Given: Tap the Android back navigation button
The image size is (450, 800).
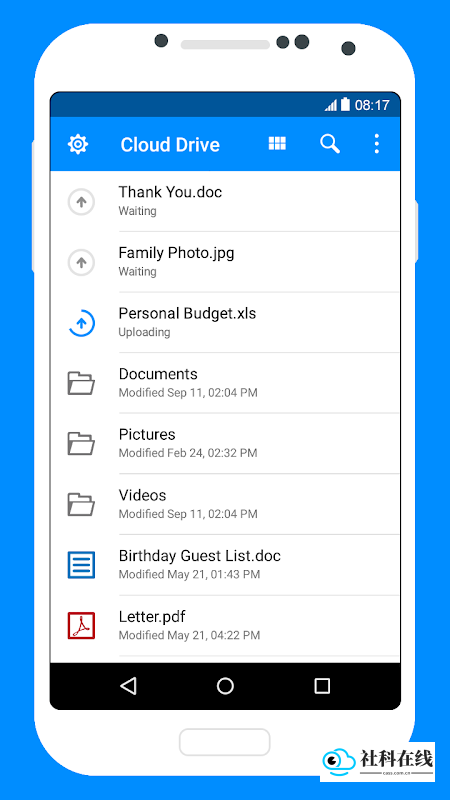Looking at the screenshot, I should coord(129,686).
